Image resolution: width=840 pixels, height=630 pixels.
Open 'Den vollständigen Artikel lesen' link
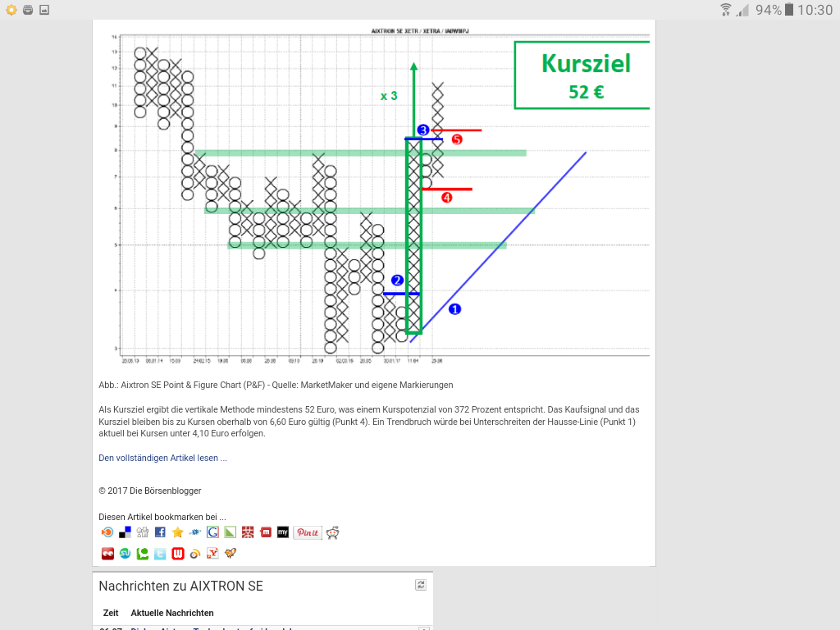pos(163,458)
